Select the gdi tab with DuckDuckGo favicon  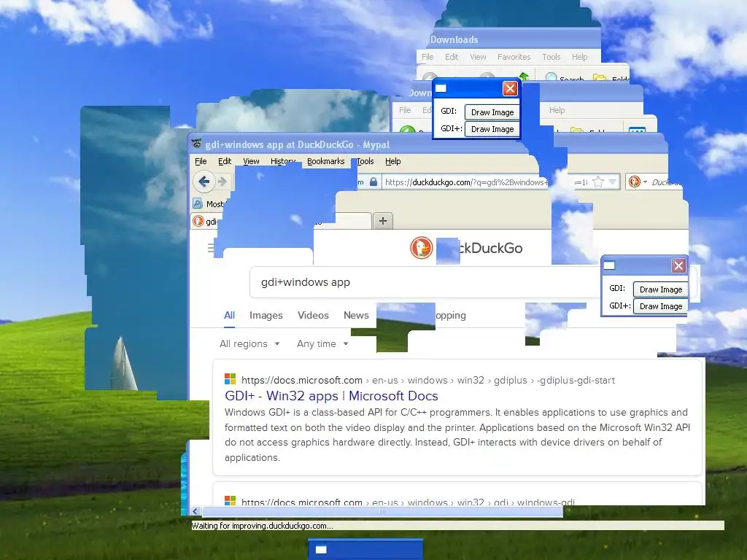(x=205, y=222)
